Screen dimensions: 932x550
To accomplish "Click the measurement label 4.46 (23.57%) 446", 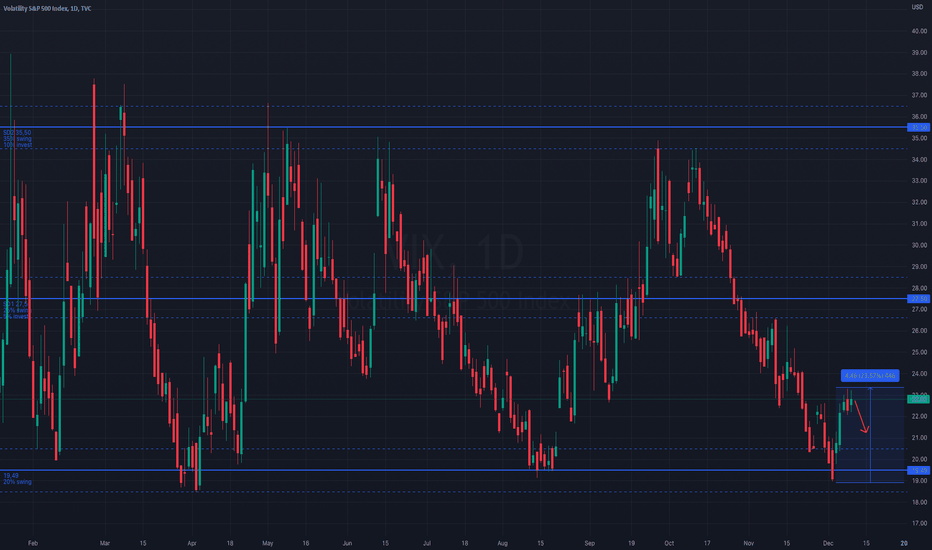I will [870, 376].
